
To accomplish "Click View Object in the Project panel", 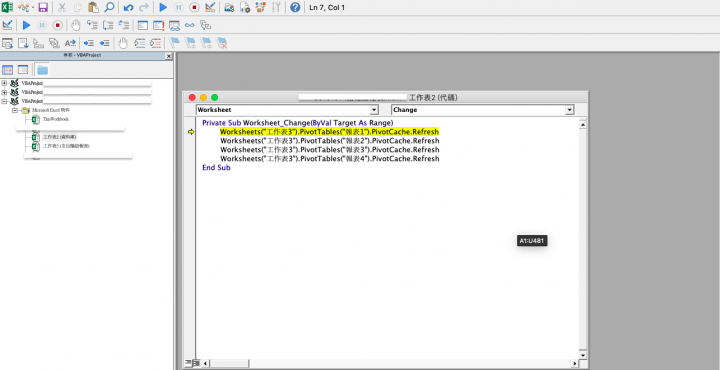I will click(x=23, y=70).
